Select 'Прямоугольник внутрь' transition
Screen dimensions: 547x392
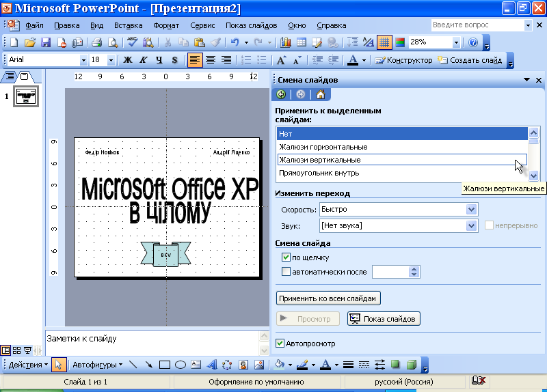pos(402,173)
